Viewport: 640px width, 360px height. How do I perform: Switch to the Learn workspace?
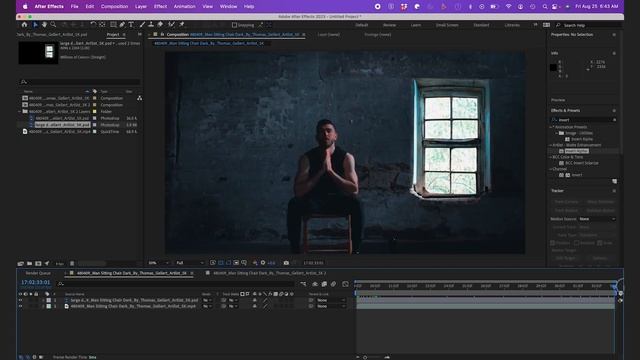[x=416, y=25]
